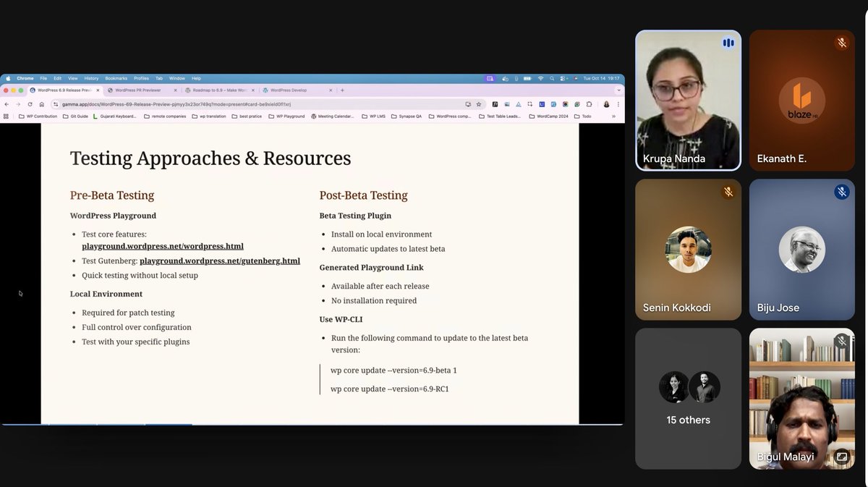Select Bigul Malayi's video tile

801,399
